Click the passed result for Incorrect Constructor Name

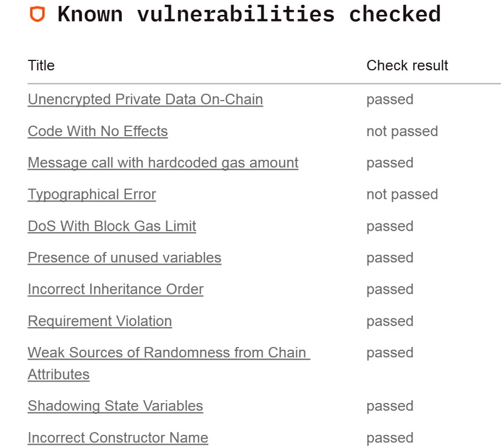tap(389, 438)
